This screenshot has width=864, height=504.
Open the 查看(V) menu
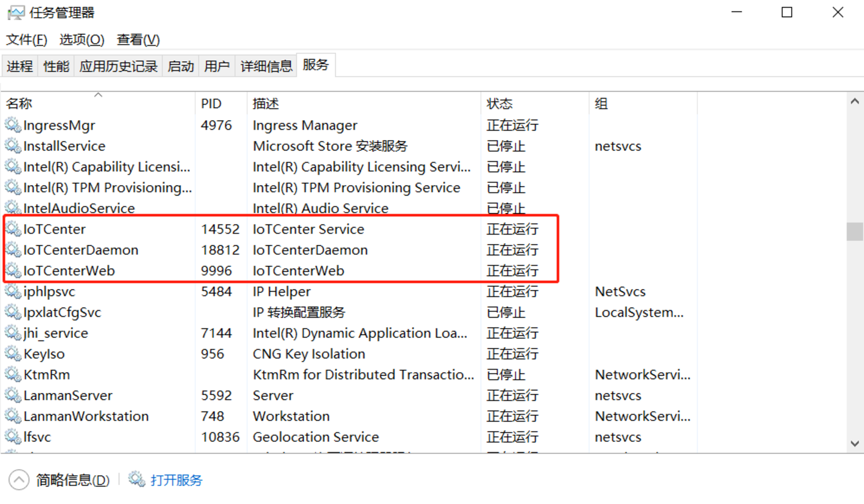(x=138, y=40)
